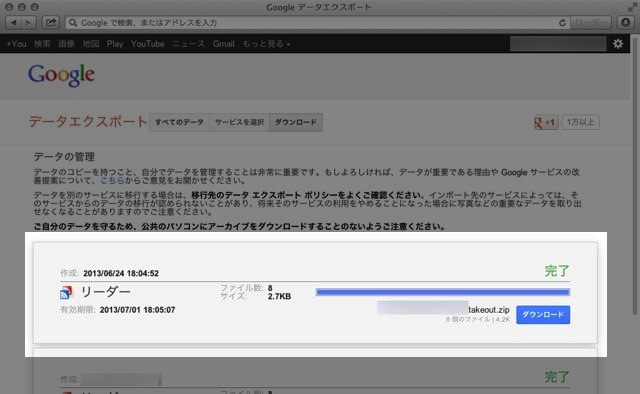
Task: Click the blue ダウンロード button for takeout.zip
Action: point(543,314)
